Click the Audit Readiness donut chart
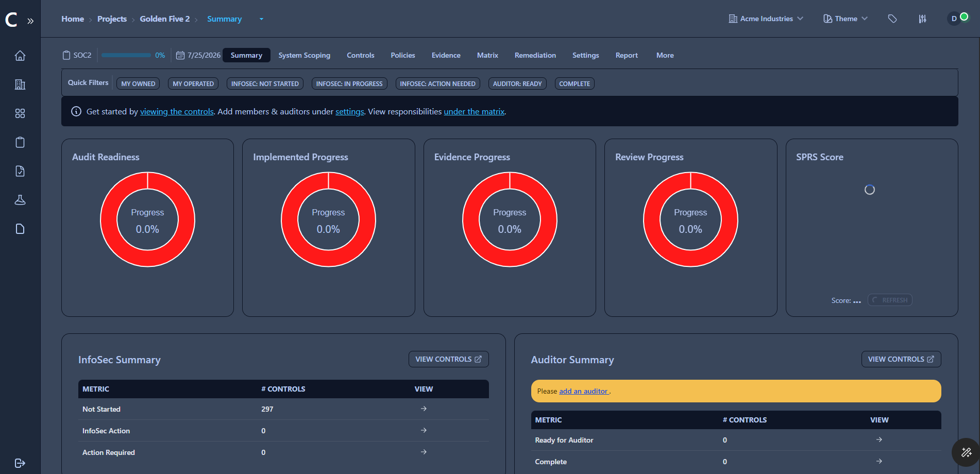The width and height of the screenshot is (980, 474). point(147,219)
